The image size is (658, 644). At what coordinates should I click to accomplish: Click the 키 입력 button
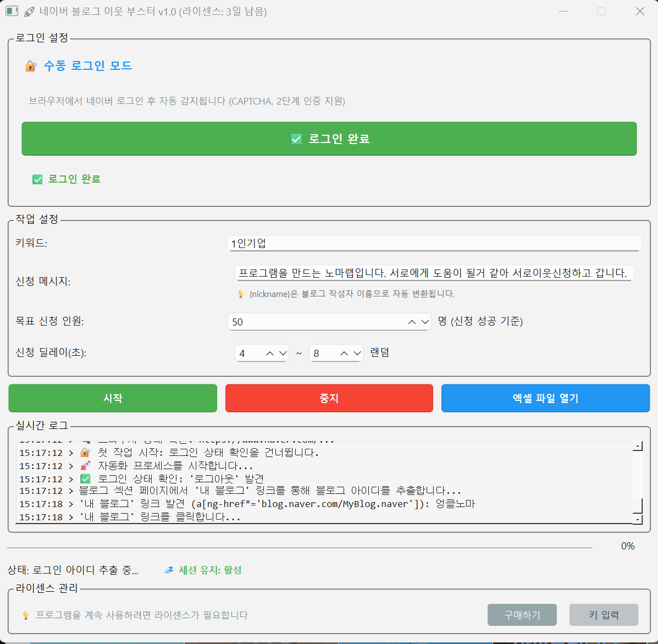[604, 615]
